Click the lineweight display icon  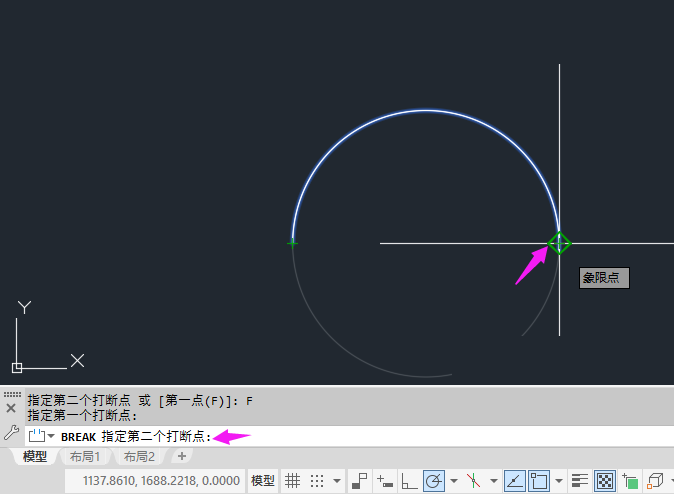581,481
